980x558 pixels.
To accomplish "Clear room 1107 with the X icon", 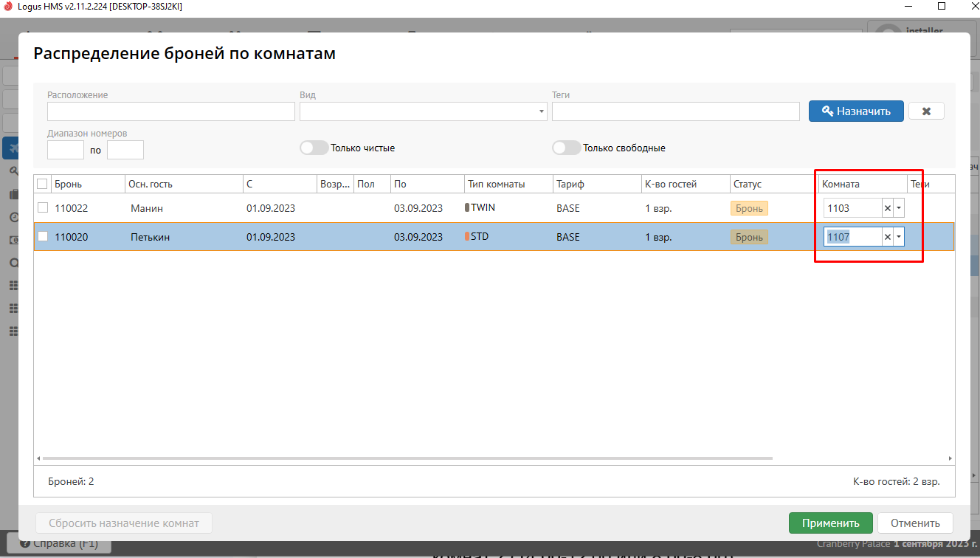I will pyautogui.click(x=888, y=237).
